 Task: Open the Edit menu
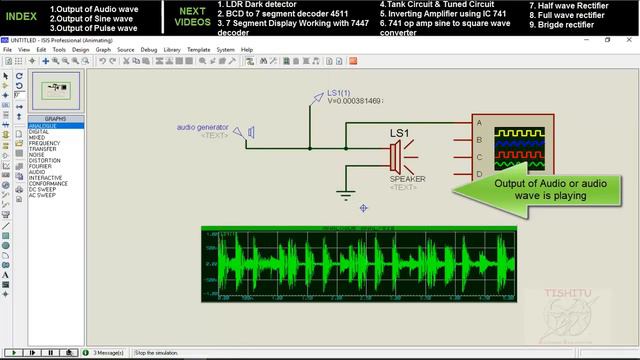41,50
